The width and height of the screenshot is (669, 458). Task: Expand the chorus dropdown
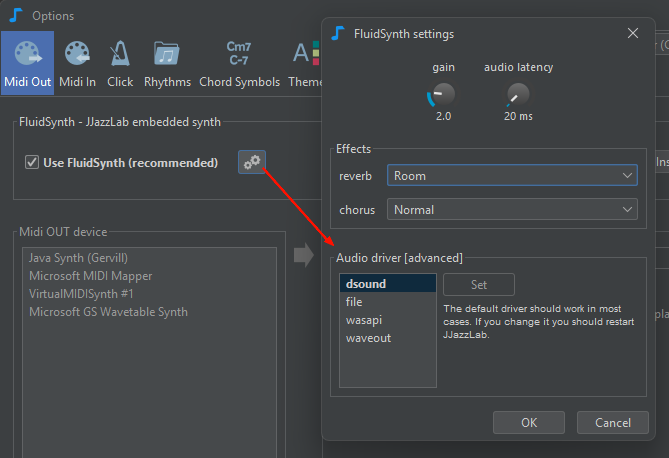512,210
